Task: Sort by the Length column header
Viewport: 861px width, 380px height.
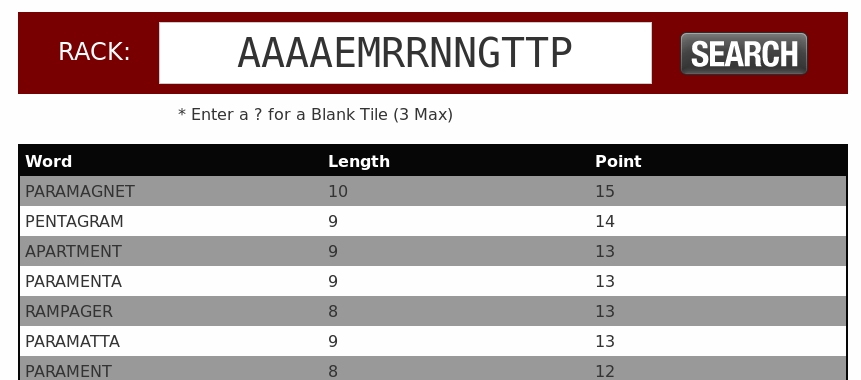Action: (x=359, y=161)
